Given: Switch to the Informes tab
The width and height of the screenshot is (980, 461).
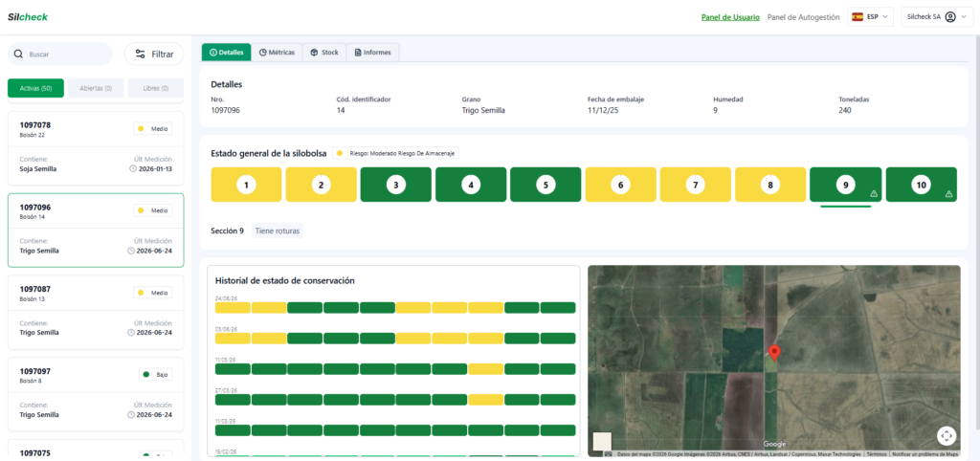Looking at the screenshot, I should pos(372,53).
